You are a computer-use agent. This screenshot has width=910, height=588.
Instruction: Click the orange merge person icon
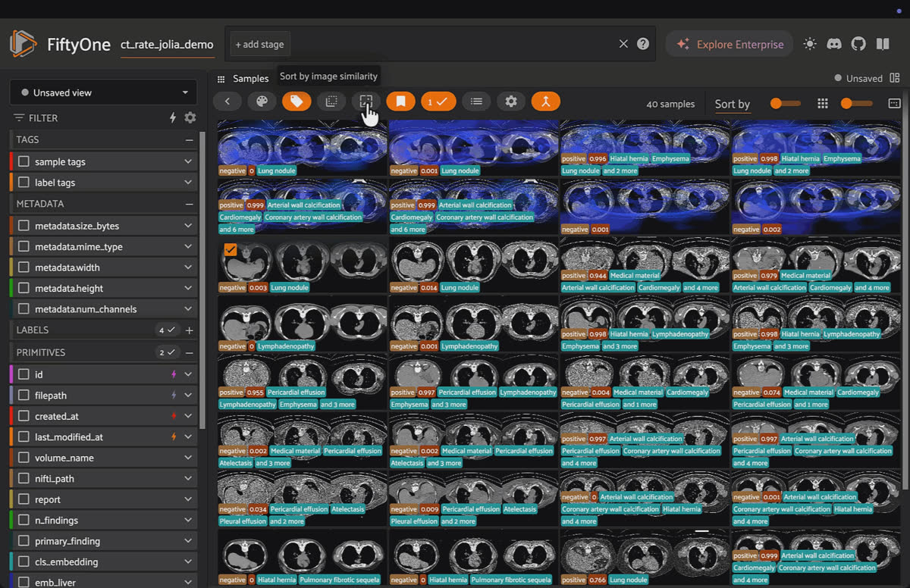(x=545, y=102)
